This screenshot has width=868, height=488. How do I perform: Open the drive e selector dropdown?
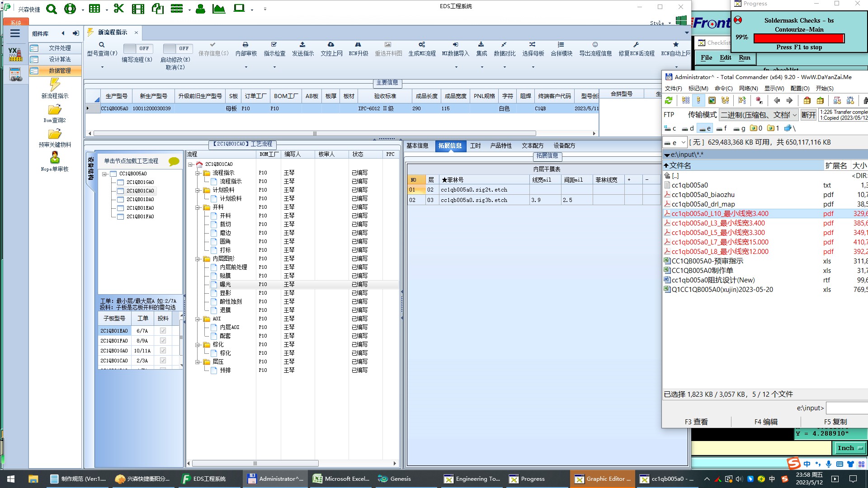[x=675, y=142]
